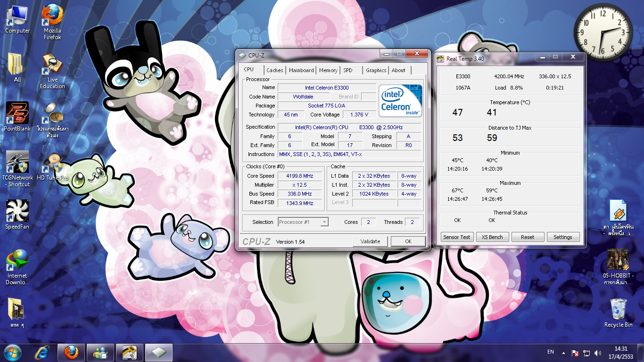Launch Mozilla Firefox from the desktop

[52, 22]
